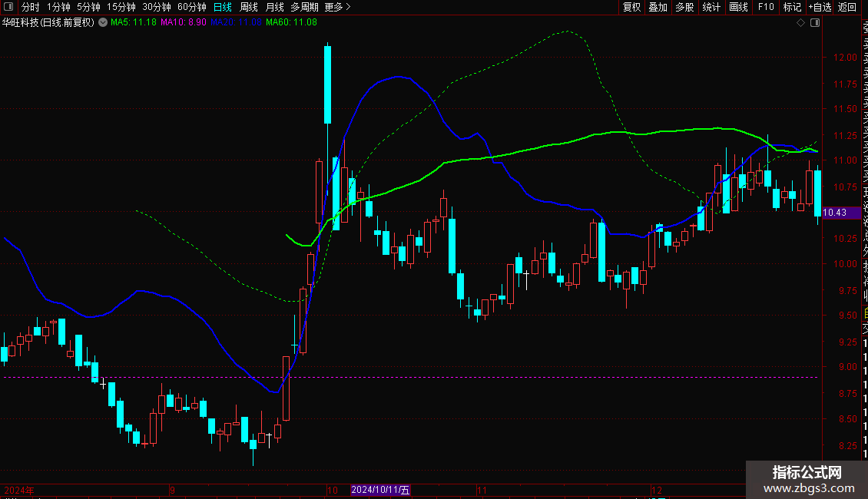
Task: Toggle the right sidebar panel icon
Action: pyautogui.click(x=815, y=22)
